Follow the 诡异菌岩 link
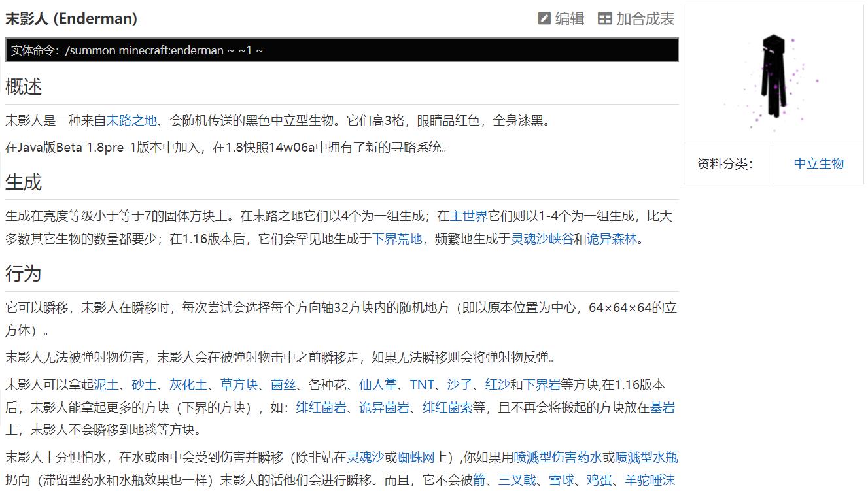Screen dimensions: 868x491 pos(385,407)
